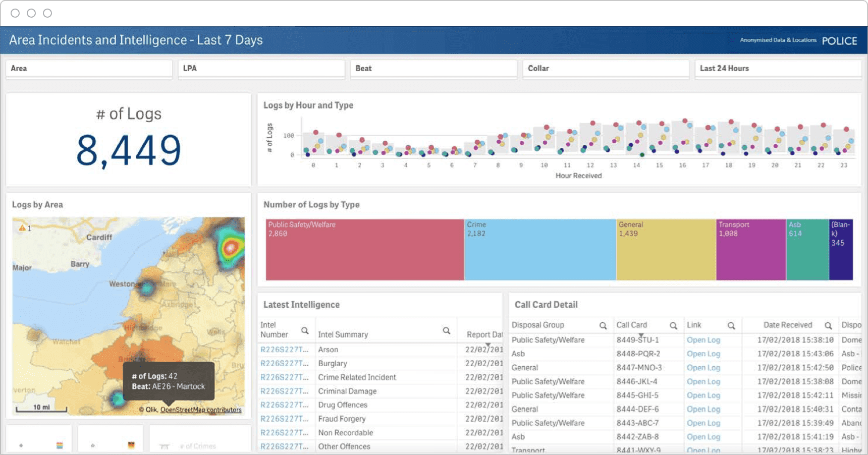Open intel link for Crime Related Incident

(284, 377)
